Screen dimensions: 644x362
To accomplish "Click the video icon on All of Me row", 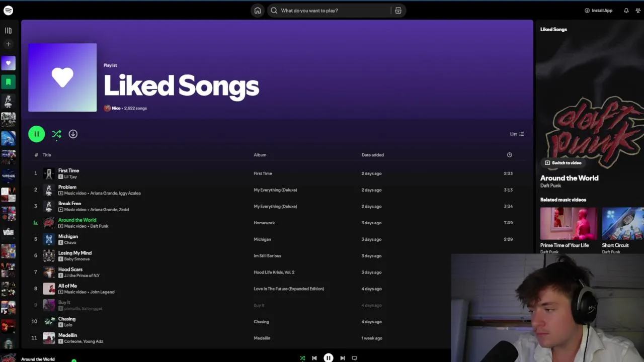I will tap(61, 292).
